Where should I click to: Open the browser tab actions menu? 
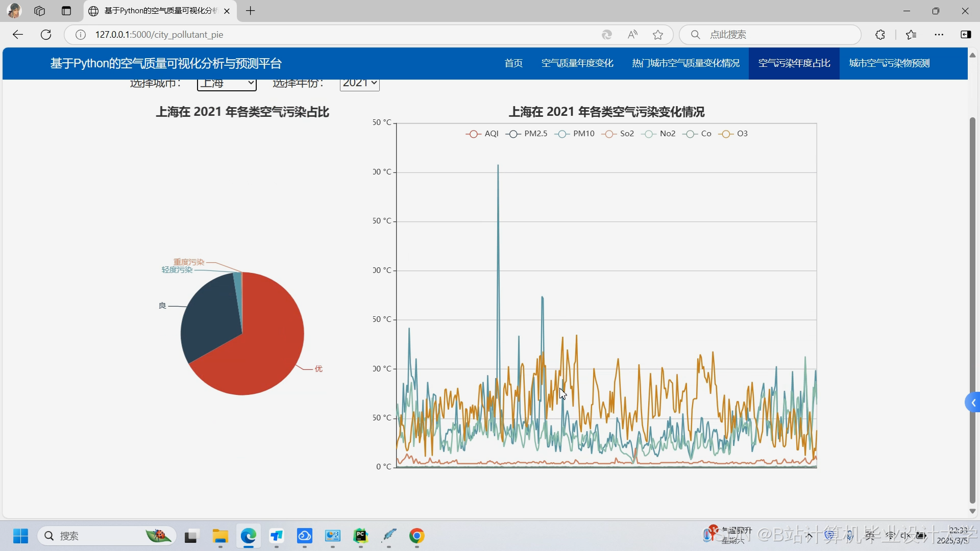coord(66,11)
